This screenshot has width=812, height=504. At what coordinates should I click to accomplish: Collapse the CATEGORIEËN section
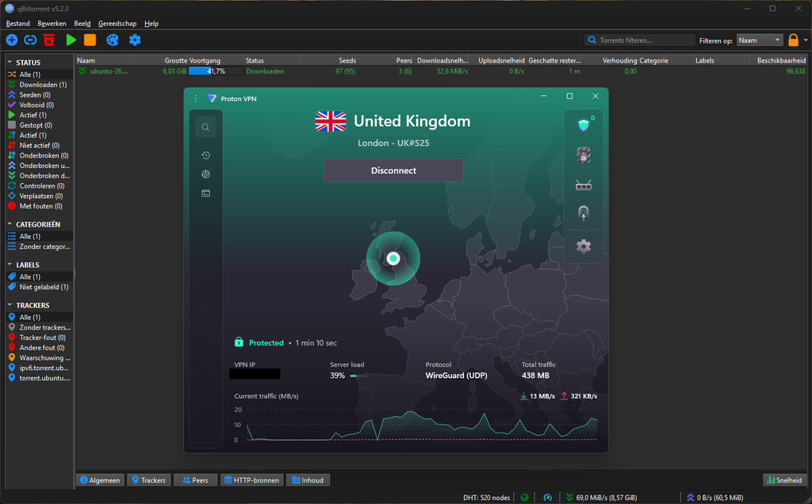pyautogui.click(x=10, y=224)
